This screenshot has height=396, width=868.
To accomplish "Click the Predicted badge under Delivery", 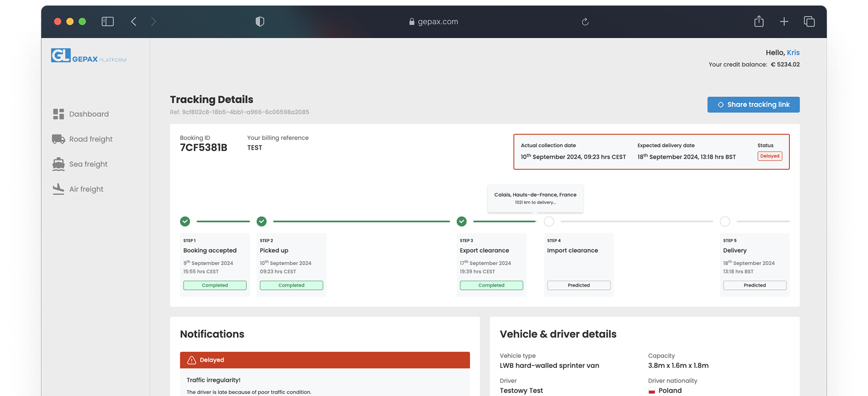I will click(755, 285).
